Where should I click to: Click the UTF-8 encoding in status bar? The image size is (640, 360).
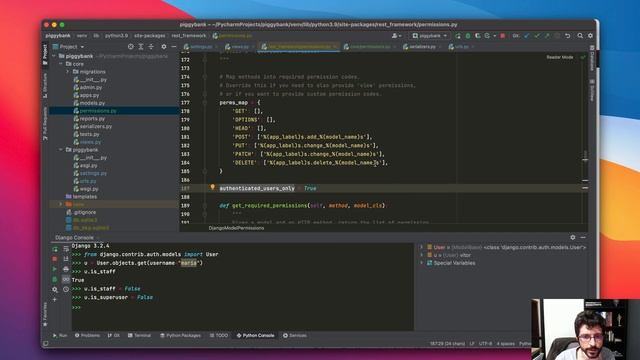485,344
